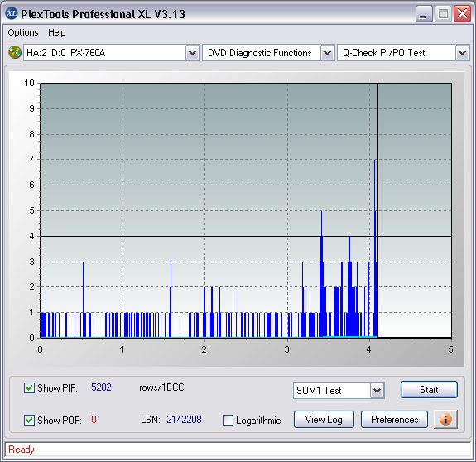
Task: Open the Options menu
Action: (23, 32)
